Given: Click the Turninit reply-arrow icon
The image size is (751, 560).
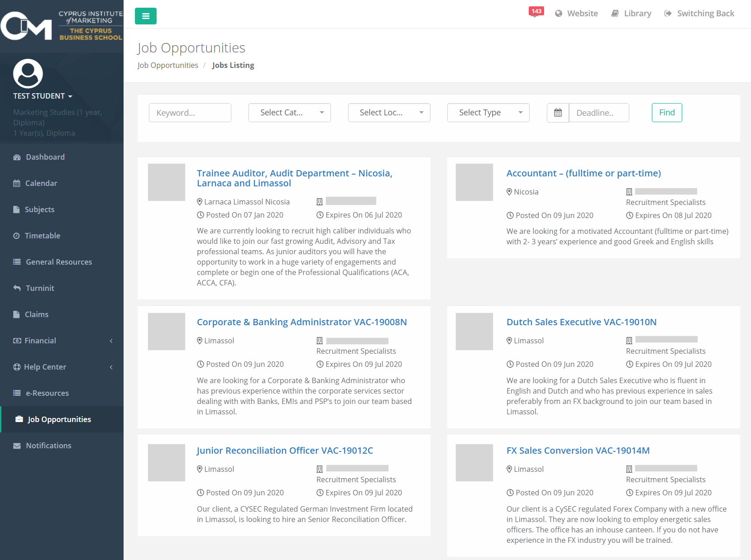Looking at the screenshot, I should coord(17,288).
